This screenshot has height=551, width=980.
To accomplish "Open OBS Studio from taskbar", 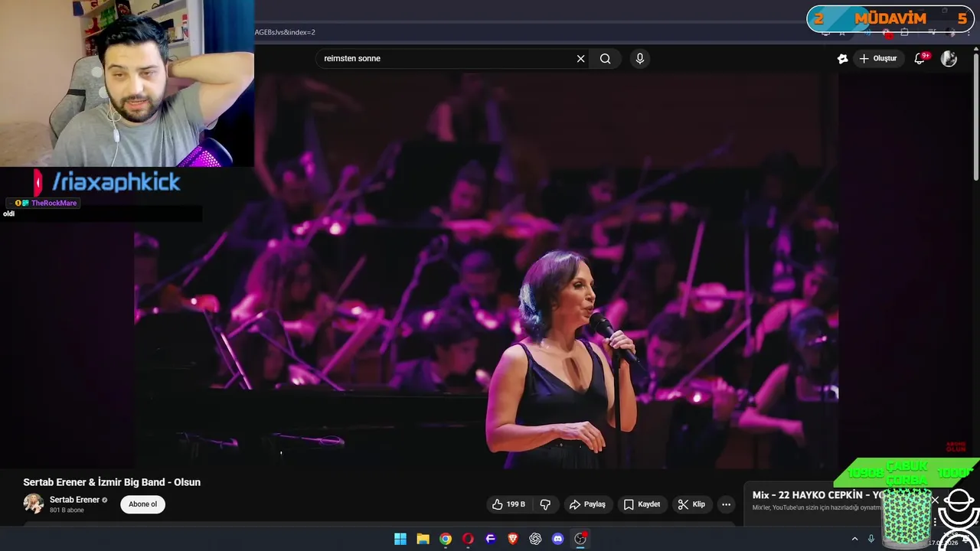I will [580, 539].
